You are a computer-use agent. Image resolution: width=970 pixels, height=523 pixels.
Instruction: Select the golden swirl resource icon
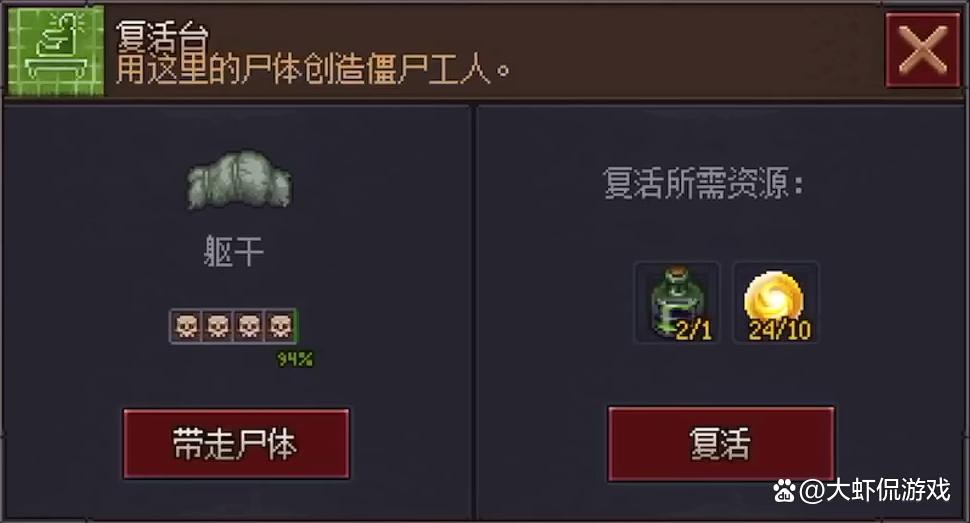tap(776, 302)
